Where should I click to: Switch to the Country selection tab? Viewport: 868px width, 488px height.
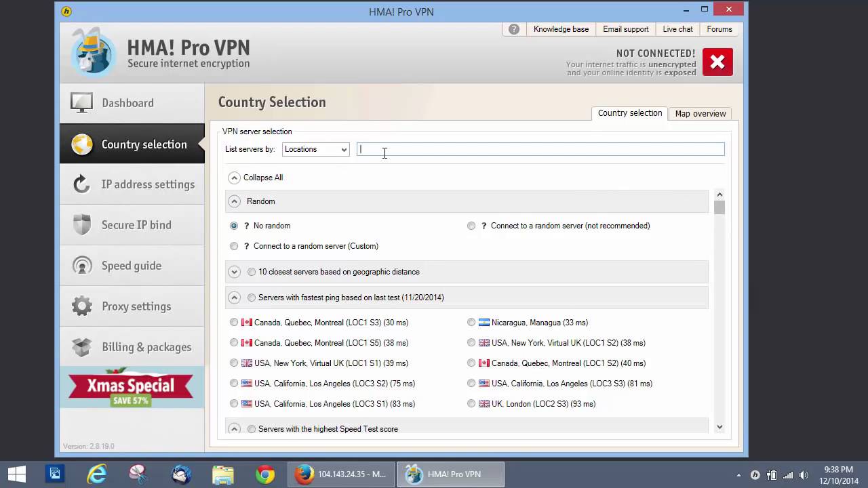629,113
